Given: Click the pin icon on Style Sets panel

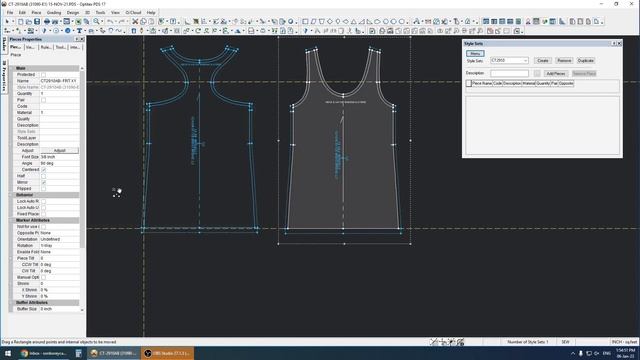Looking at the screenshot, I should 613,43.
